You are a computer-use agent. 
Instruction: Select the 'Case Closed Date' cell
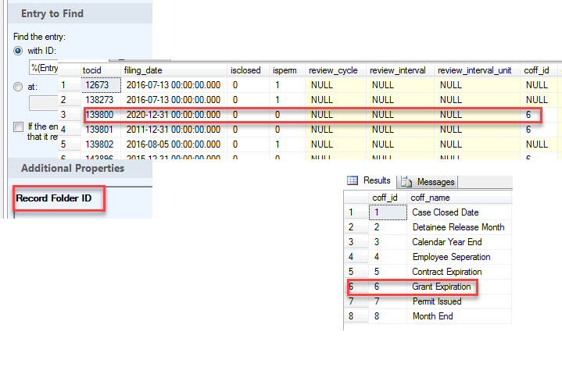tap(460, 212)
